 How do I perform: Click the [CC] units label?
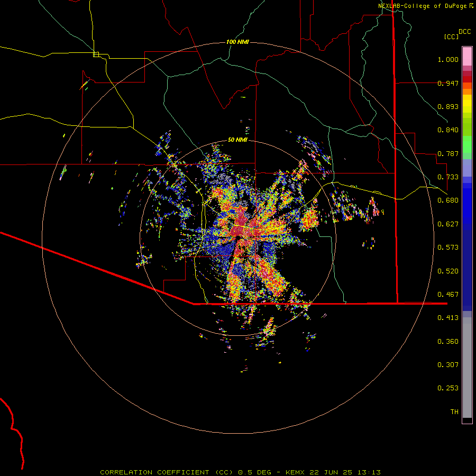point(451,36)
